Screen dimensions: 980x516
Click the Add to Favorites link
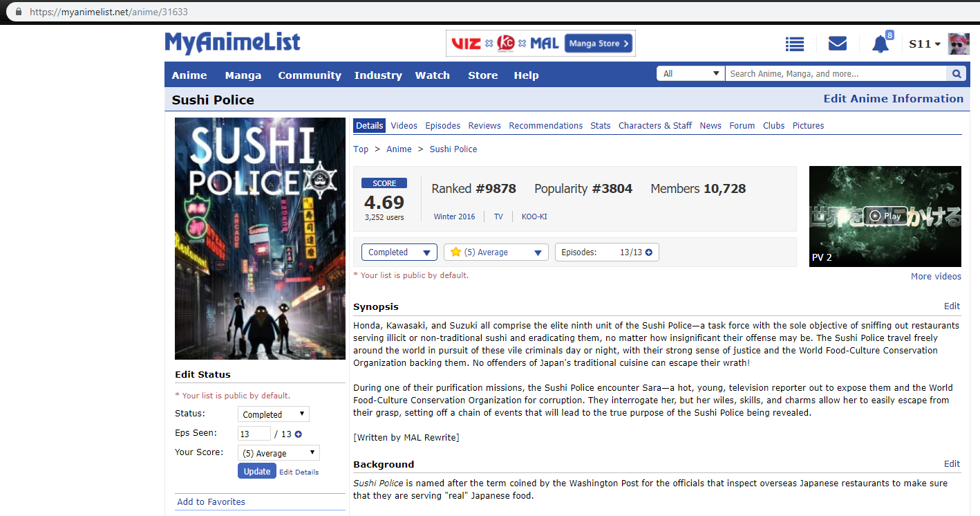pyautogui.click(x=211, y=501)
